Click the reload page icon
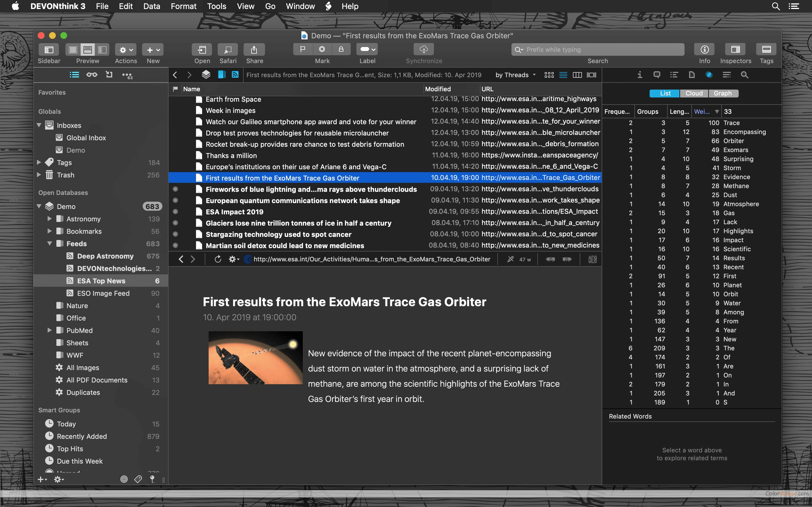 (x=218, y=259)
